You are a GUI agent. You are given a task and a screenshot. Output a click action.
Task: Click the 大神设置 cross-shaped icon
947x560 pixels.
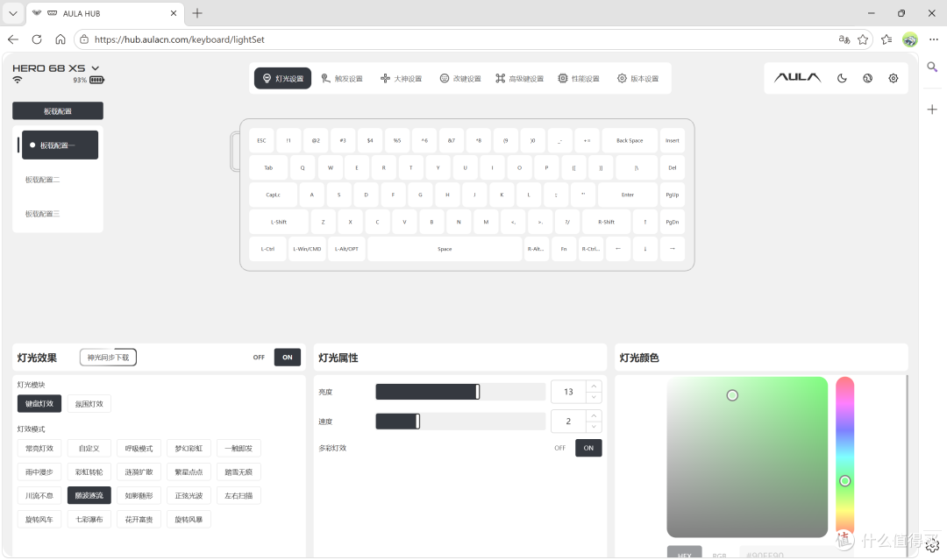click(385, 79)
